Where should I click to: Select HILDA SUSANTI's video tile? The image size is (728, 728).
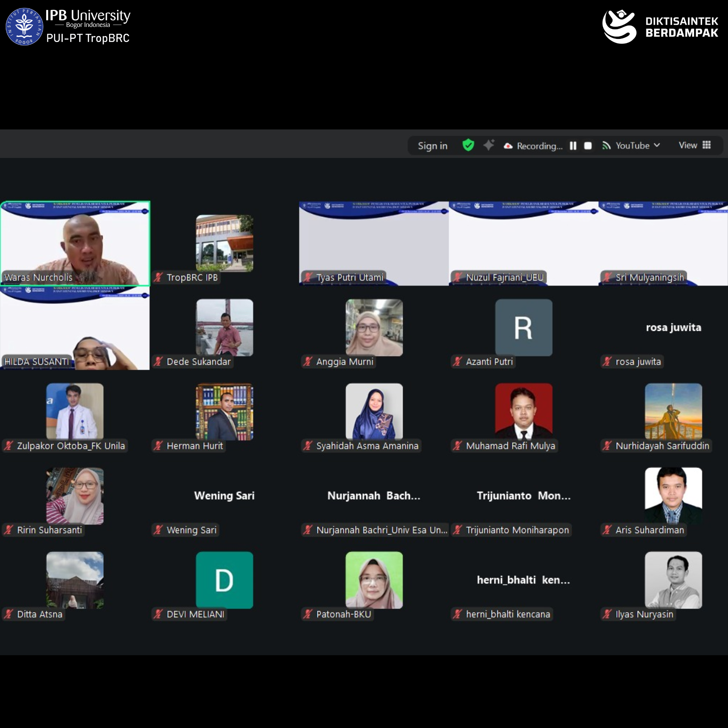75,328
